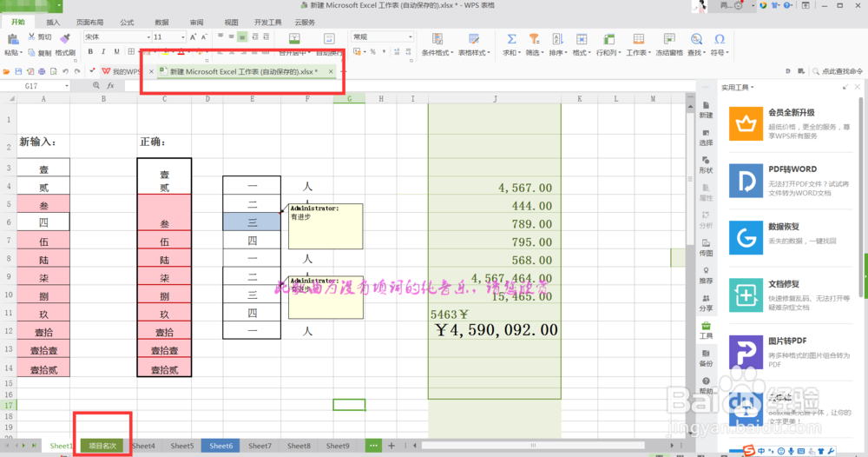The image size is (868, 457).
Task: Toggle Bold formatting
Action: (90, 52)
